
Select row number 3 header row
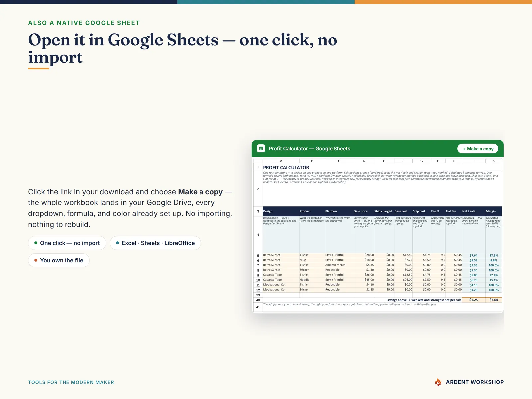pos(258,211)
